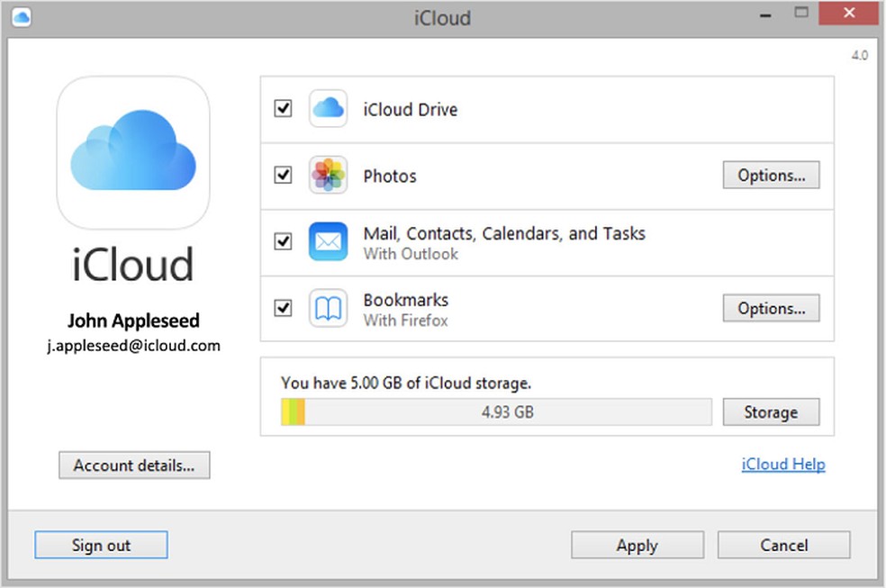Click the large iCloud logo on the left
The image size is (886, 588).
pyautogui.click(x=133, y=151)
